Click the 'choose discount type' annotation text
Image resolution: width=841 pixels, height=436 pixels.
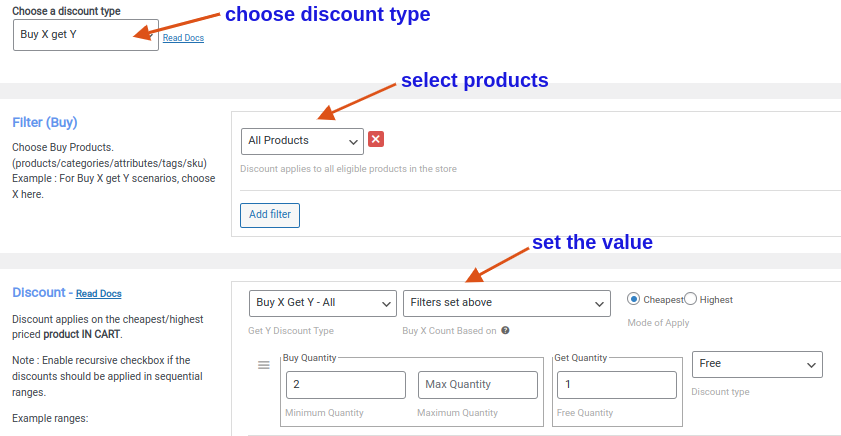327,15
